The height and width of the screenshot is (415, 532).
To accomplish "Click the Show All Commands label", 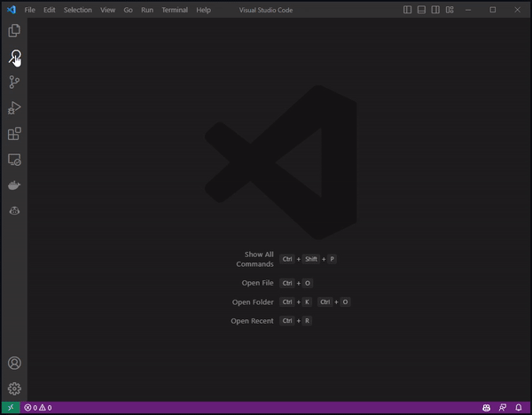I will click(254, 259).
